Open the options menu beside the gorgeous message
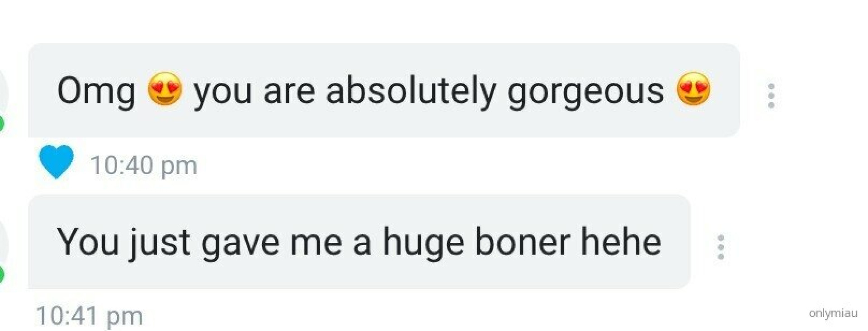868x331 pixels. [x=771, y=96]
